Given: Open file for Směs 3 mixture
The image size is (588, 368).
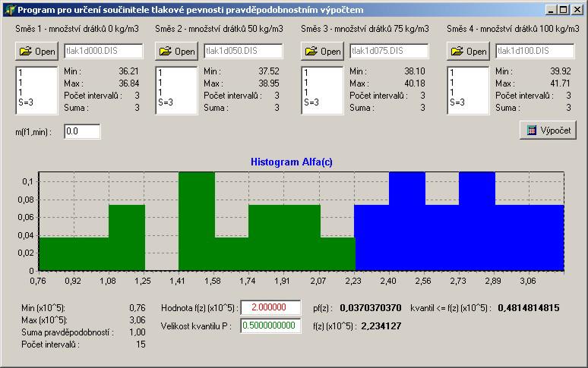Looking at the screenshot, I should coord(323,52).
